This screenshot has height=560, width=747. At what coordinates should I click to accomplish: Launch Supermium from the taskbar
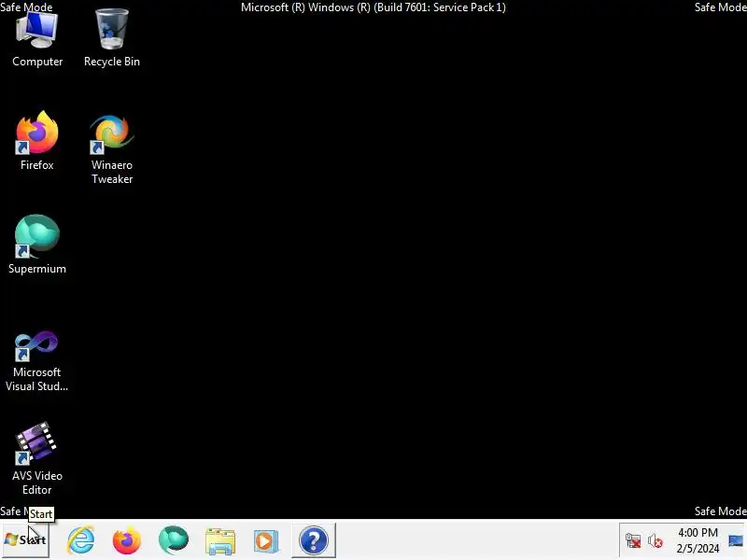tap(174, 540)
